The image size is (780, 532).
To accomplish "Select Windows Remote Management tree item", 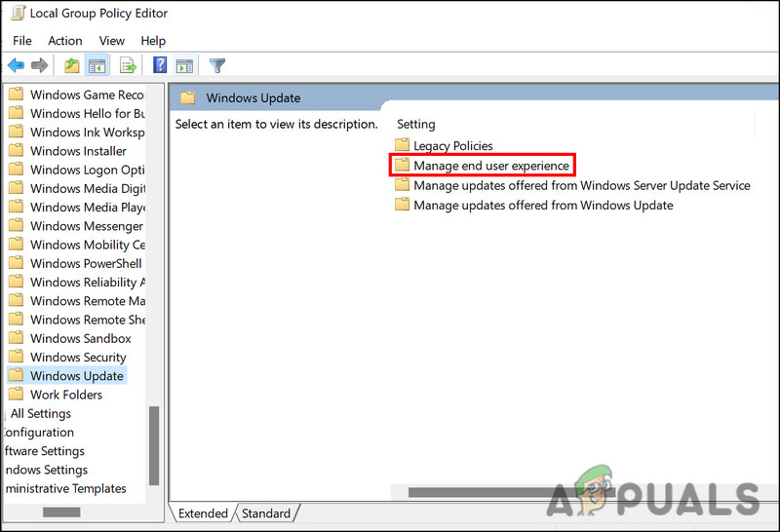I will pyautogui.click(x=88, y=301).
